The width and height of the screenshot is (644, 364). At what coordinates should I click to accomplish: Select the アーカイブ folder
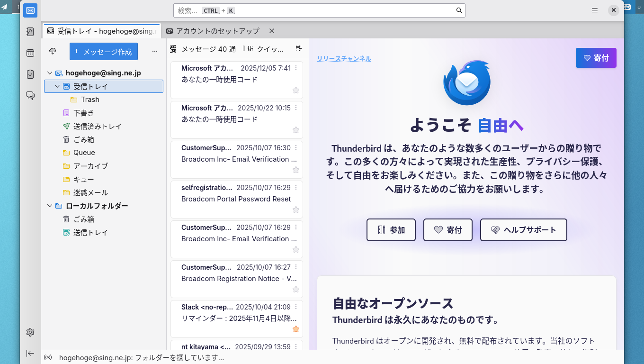click(x=104, y=166)
